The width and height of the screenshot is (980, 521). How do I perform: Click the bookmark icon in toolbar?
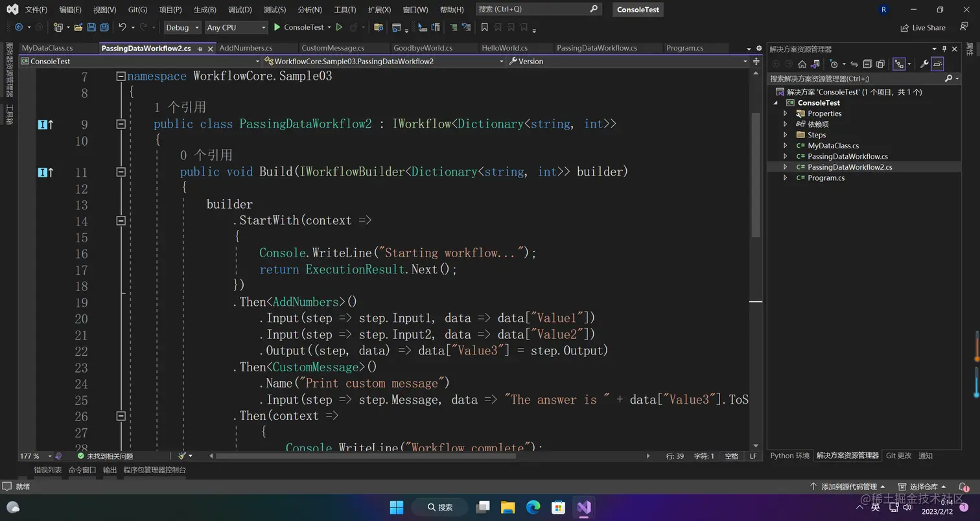(484, 27)
